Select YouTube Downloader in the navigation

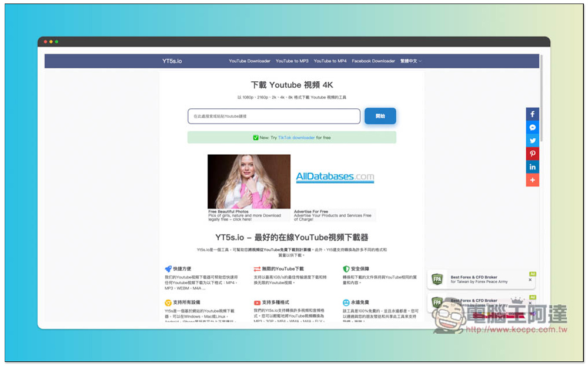point(249,61)
